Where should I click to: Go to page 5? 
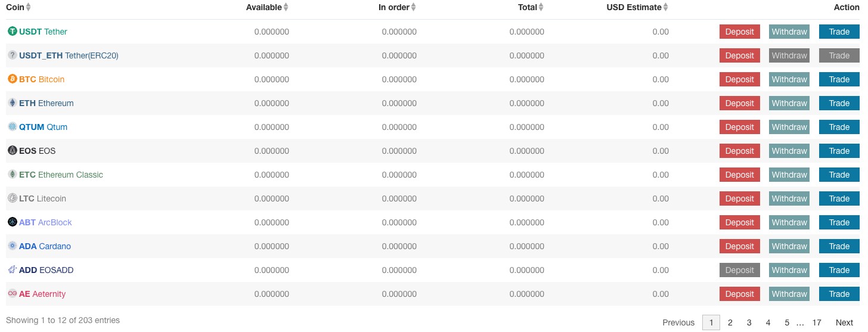(787, 322)
